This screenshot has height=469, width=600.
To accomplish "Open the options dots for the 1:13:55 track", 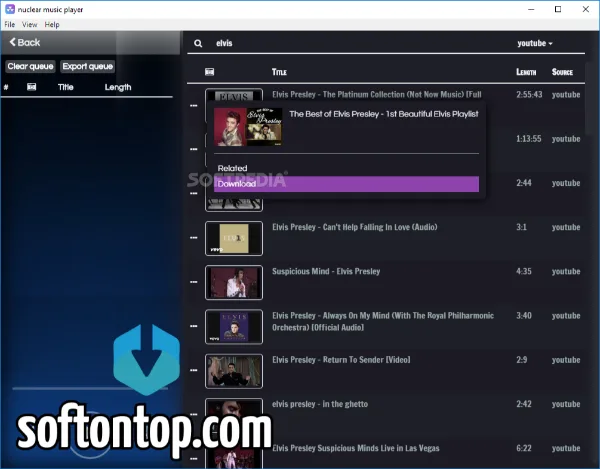I will 194,149.
